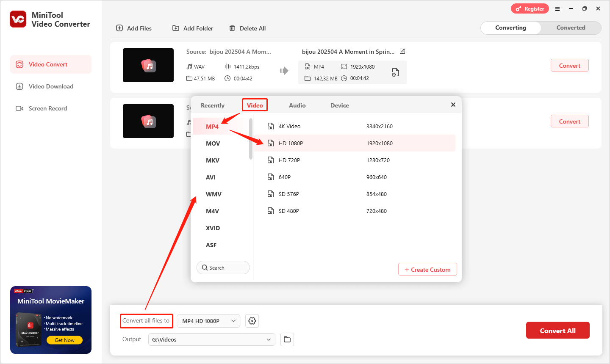Click the Register button
Image resolution: width=610 pixels, height=364 pixels.
[x=530, y=8]
